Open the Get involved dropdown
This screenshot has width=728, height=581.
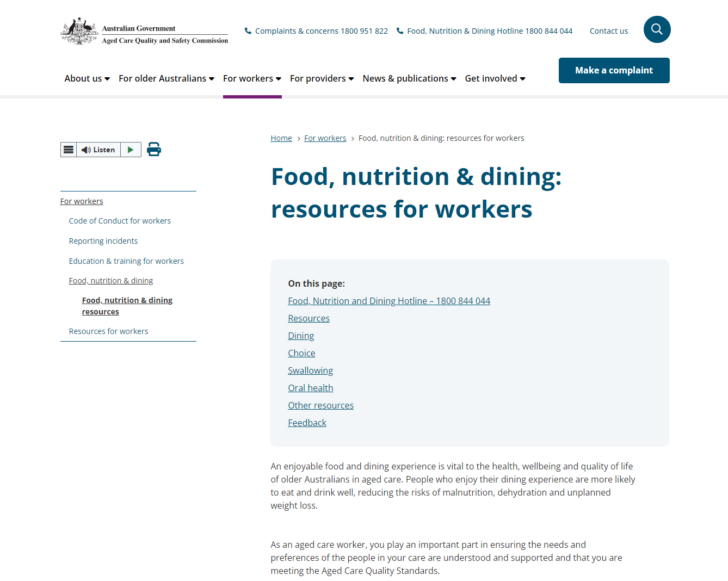494,78
